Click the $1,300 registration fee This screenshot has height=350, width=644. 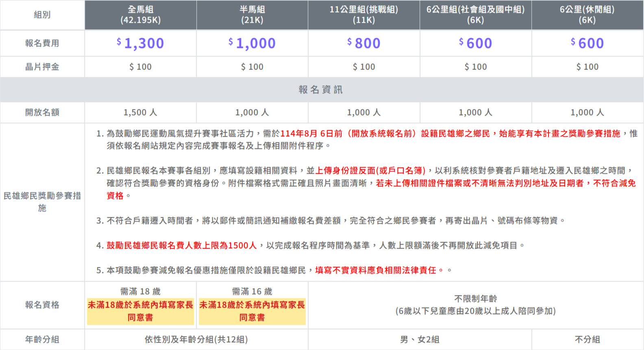[x=140, y=43]
